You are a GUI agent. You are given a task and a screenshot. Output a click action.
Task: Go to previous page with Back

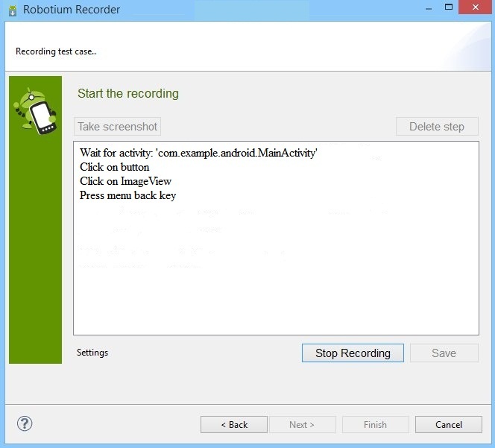pos(234,425)
